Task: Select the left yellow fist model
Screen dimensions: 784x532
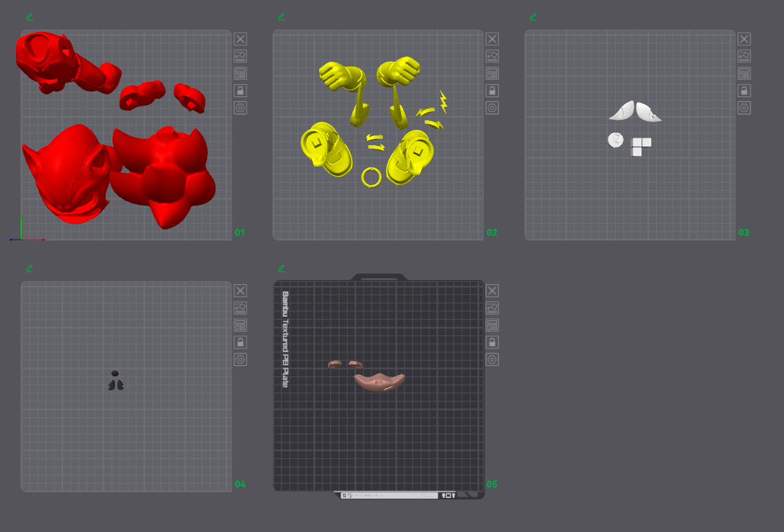Action: coord(341,76)
